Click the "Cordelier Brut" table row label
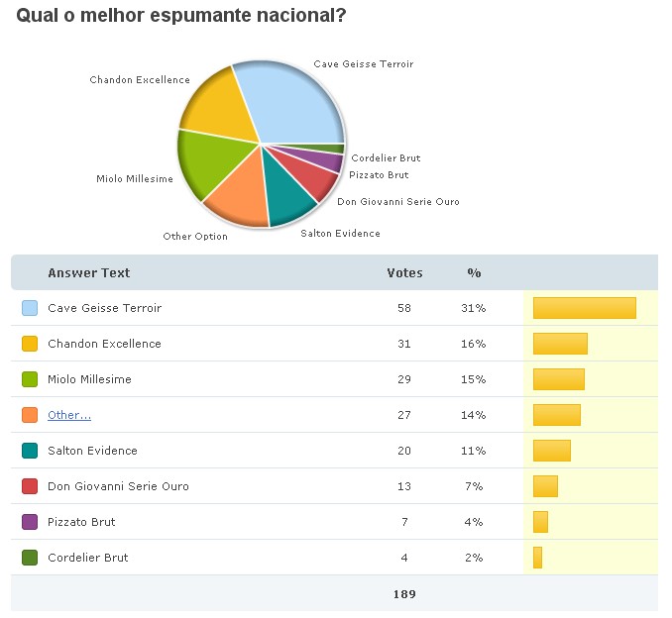This screenshot has width=672, height=618. tap(88, 558)
